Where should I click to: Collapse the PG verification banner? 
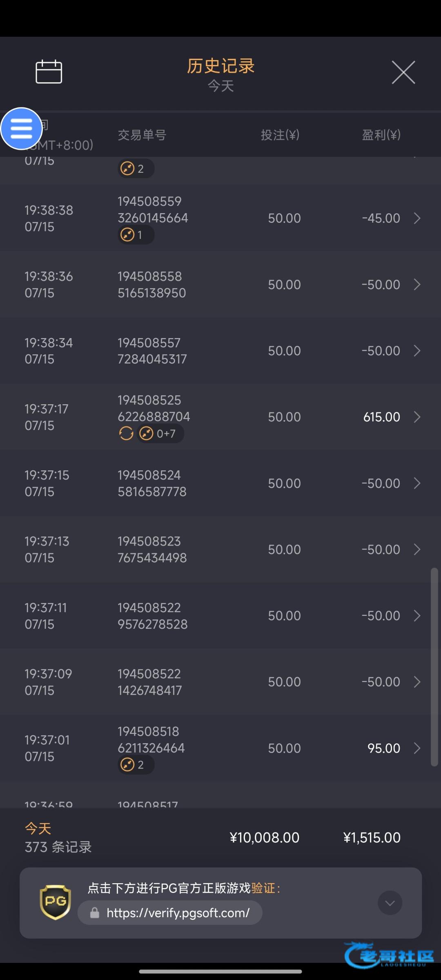(390, 903)
